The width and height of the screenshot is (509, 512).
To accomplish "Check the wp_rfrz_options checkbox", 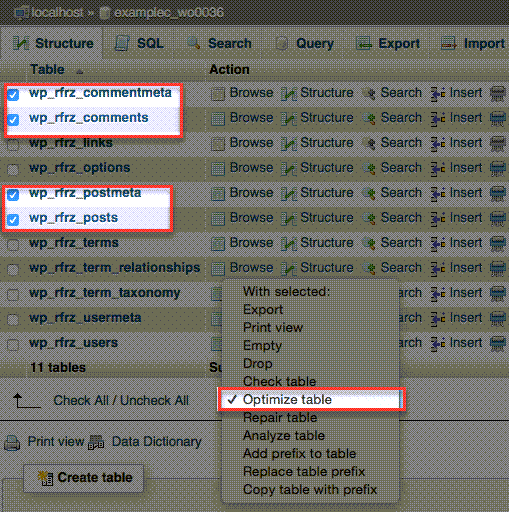I will pos(13,170).
